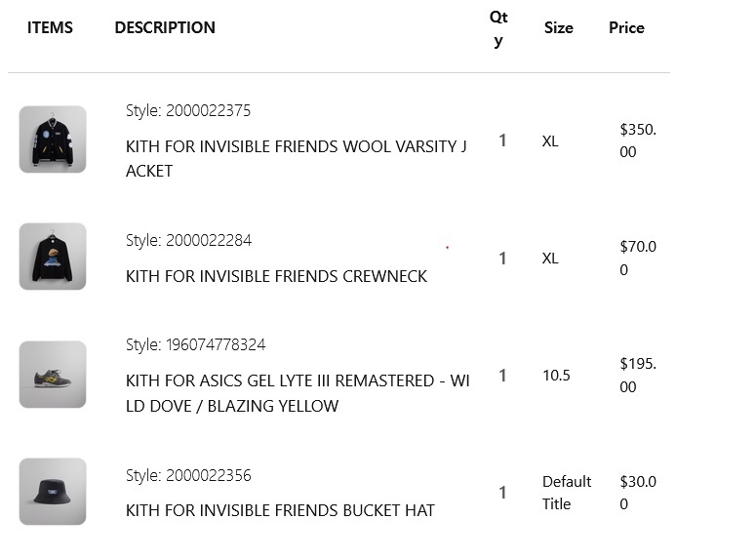Click the Invisible Friends Crewneck product name
This screenshot has width=756, height=560.
[x=276, y=276]
